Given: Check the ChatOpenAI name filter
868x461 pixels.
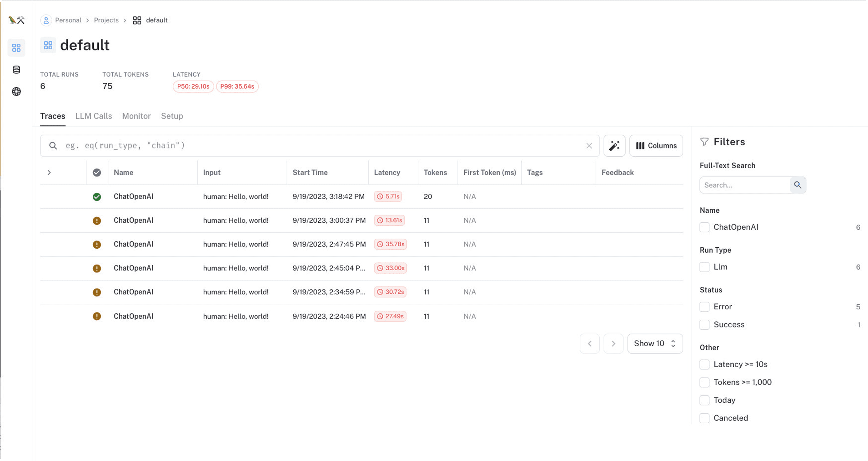Looking at the screenshot, I should click(704, 227).
